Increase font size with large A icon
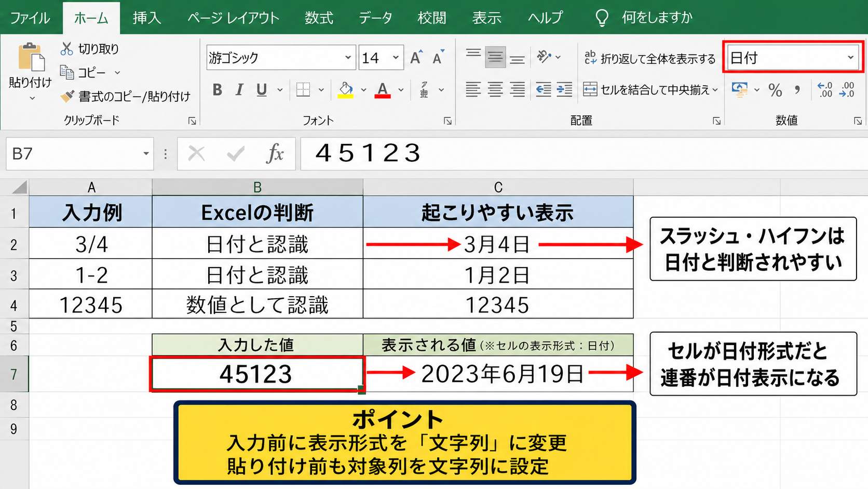 [416, 58]
